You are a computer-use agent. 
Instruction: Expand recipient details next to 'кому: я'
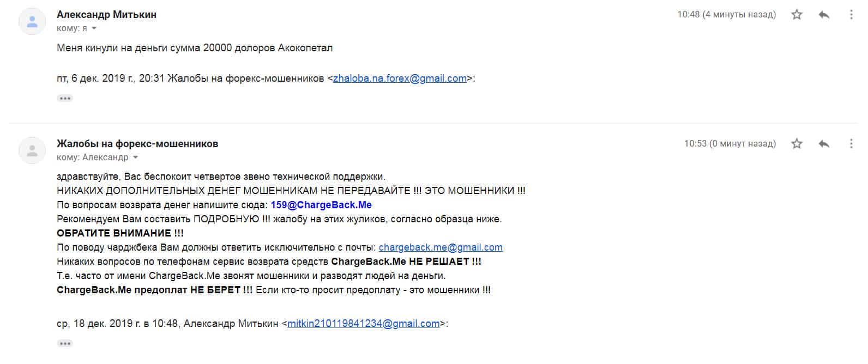(x=94, y=28)
